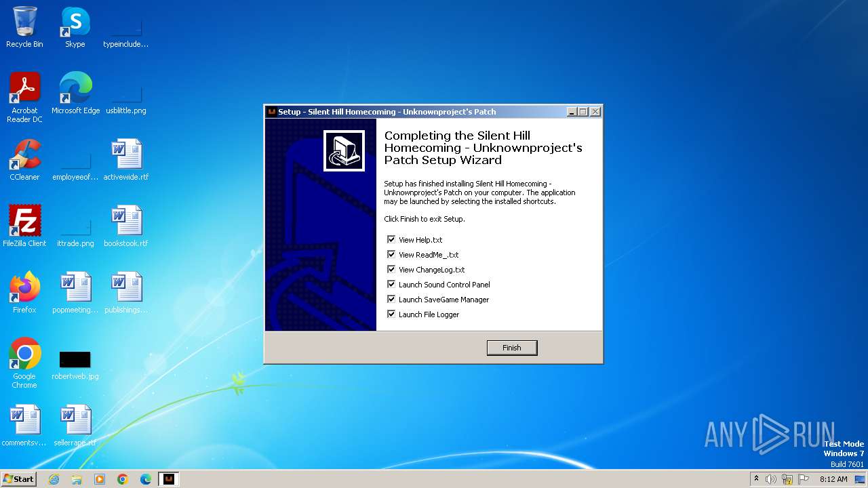This screenshot has height=488, width=868.
Task: Open the volume speaker tray icon
Action: pos(771,479)
